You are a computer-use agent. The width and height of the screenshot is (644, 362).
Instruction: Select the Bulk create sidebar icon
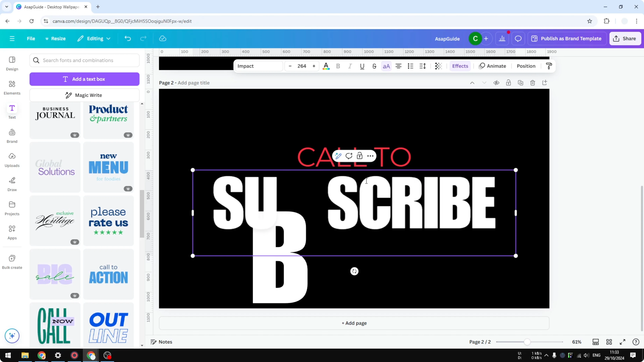click(x=12, y=262)
